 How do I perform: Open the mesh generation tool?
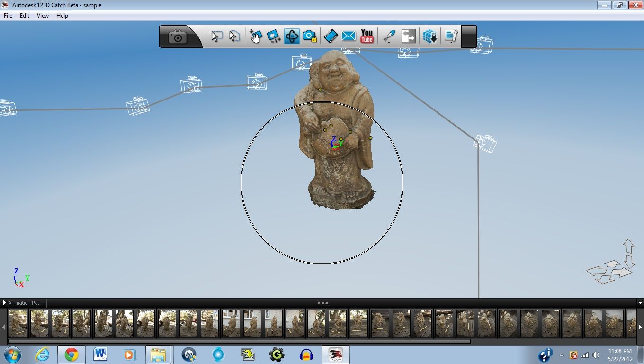tap(429, 36)
